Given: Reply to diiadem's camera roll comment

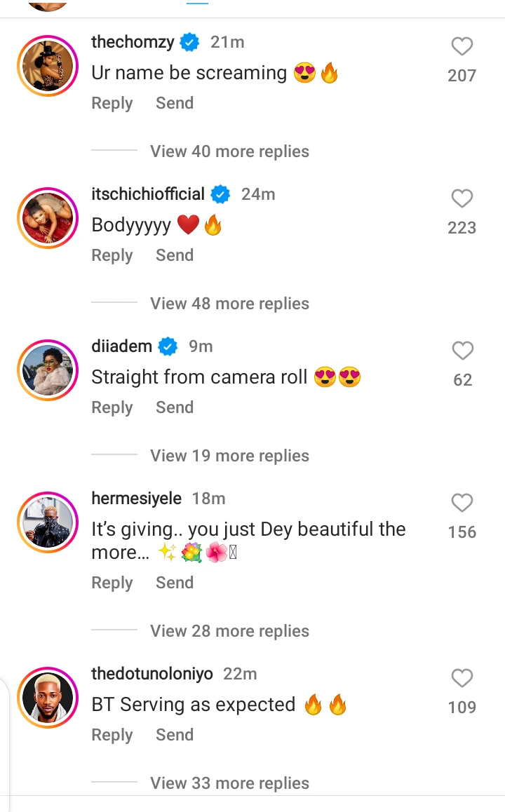Looking at the screenshot, I should point(112,407).
